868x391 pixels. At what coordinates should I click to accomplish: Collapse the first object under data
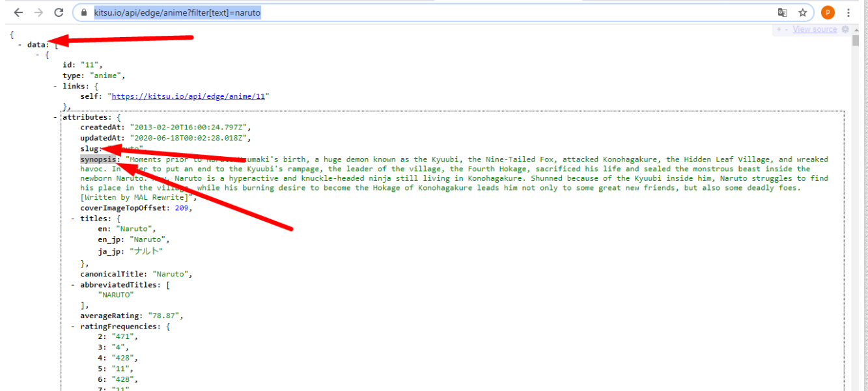(38, 55)
